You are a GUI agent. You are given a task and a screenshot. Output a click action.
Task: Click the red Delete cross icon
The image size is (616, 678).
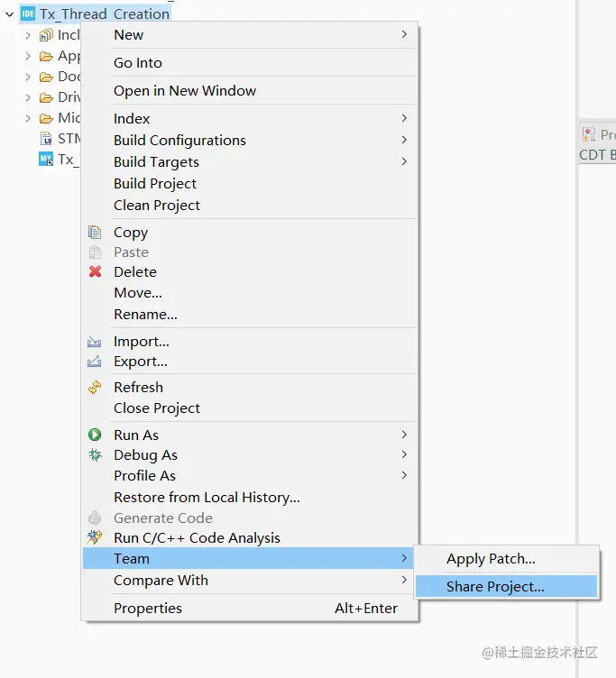95,271
